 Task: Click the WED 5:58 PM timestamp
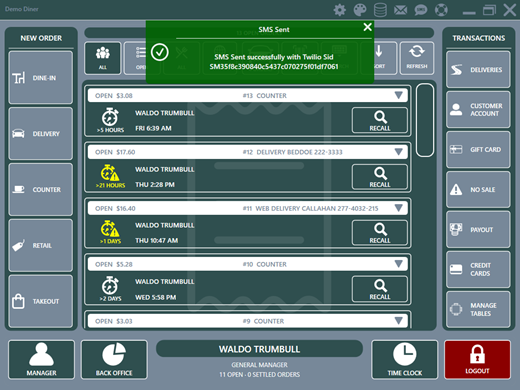(155, 297)
